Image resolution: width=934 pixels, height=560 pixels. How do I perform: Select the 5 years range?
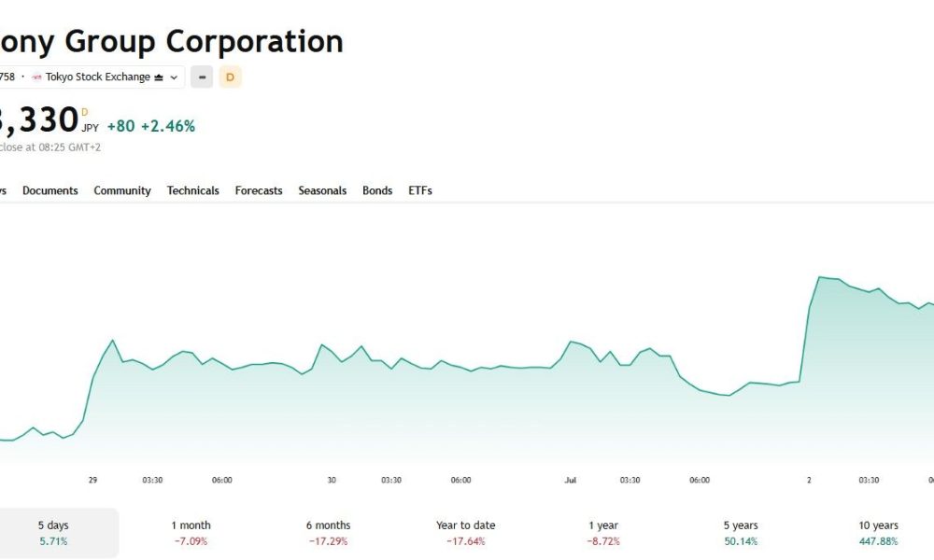pyautogui.click(x=741, y=533)
